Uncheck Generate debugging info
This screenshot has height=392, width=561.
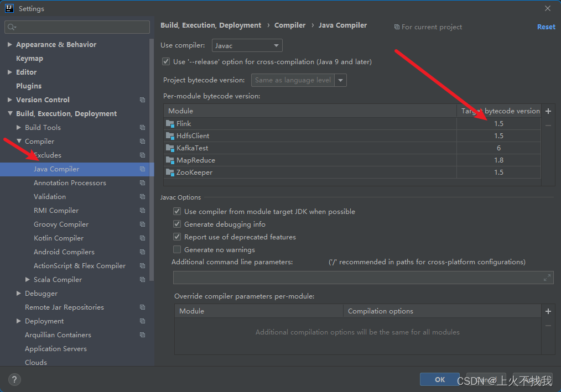coord(177,224)
